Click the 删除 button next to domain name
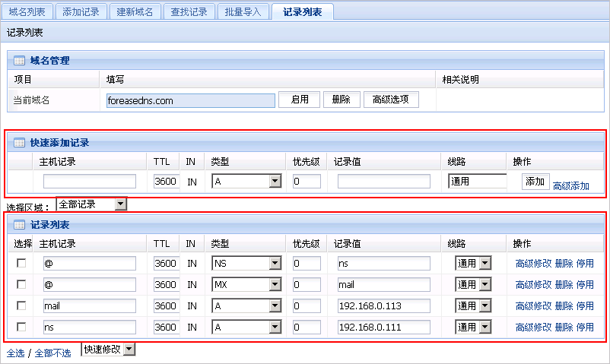This screenshot has width=610, height=364. (342, 100)
